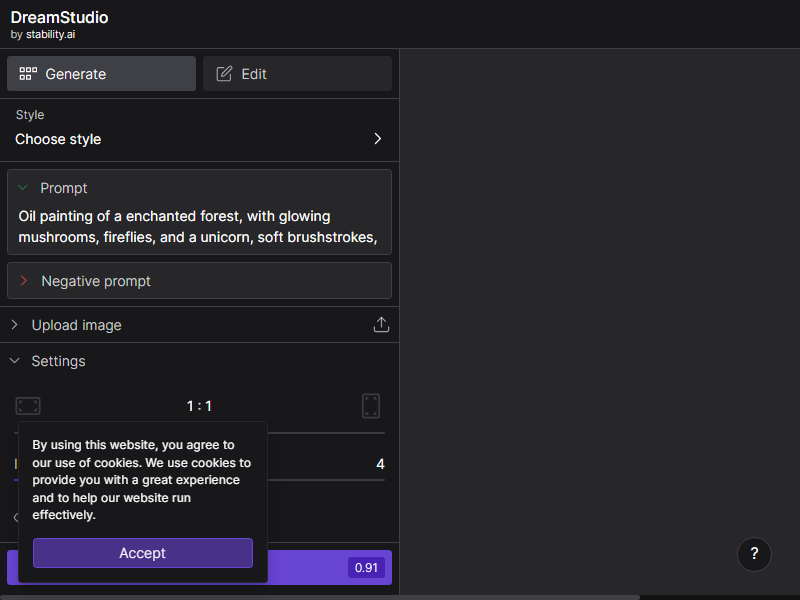The image size is (800, 600).
Task: Select the portrait aspect ratio icon
Action: coord(371,406)
